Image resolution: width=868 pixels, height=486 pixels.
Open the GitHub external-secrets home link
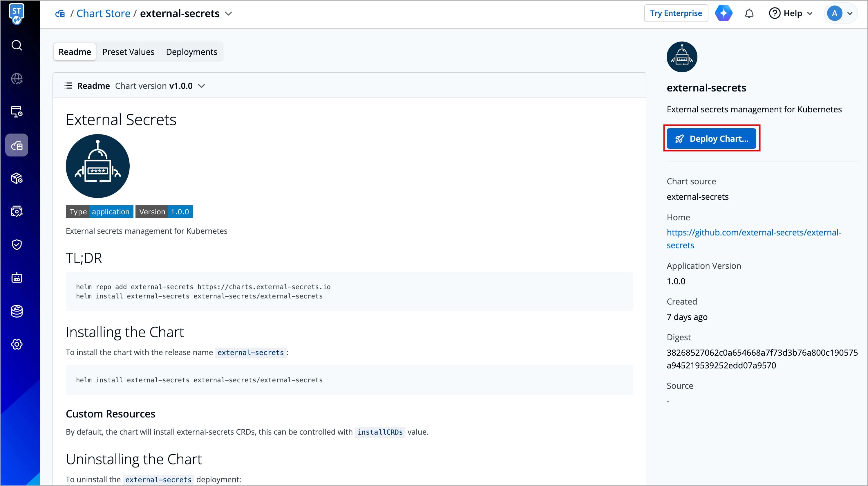point(753,238)
